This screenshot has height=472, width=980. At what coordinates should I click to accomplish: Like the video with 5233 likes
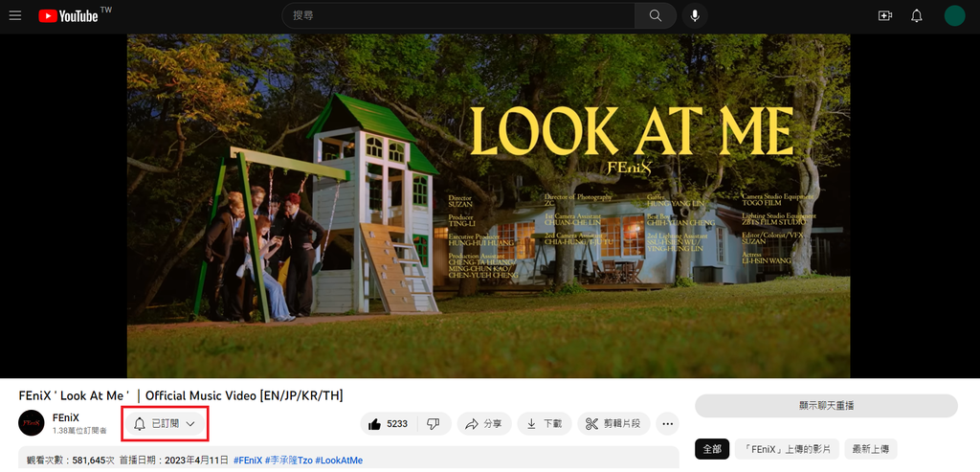pyautogui.click(x=389, y=424)
